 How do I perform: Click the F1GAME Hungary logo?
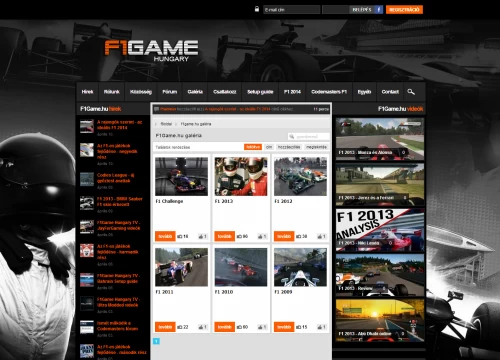click(x=151, y=51)
